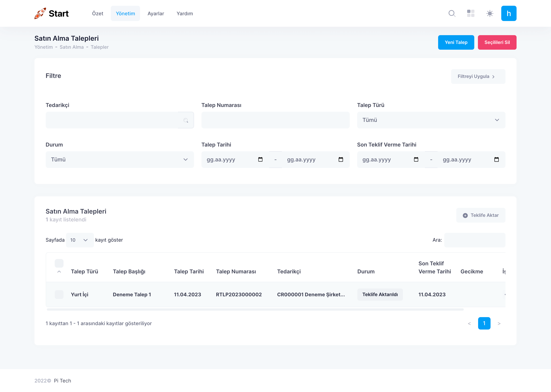551x392 pixels.
Task: Open calendar icon of Son Teklif end date
Action: [496, 160]
